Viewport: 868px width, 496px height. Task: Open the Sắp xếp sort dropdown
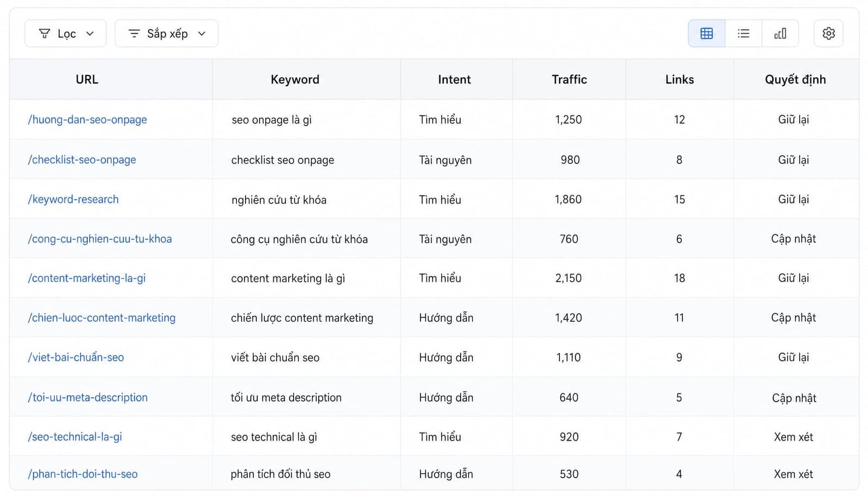(x=167, y=34)
